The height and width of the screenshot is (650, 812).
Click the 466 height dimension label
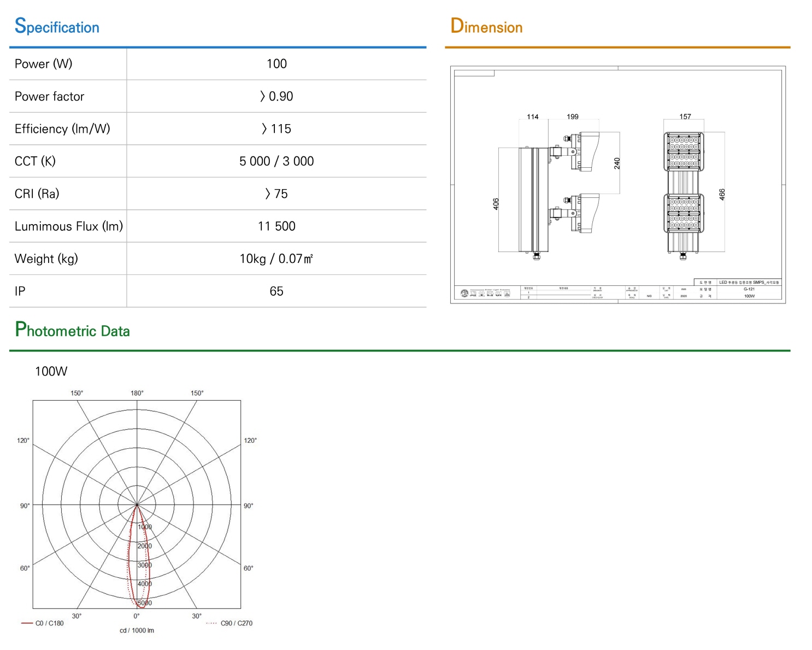click(x=722, y=194)
